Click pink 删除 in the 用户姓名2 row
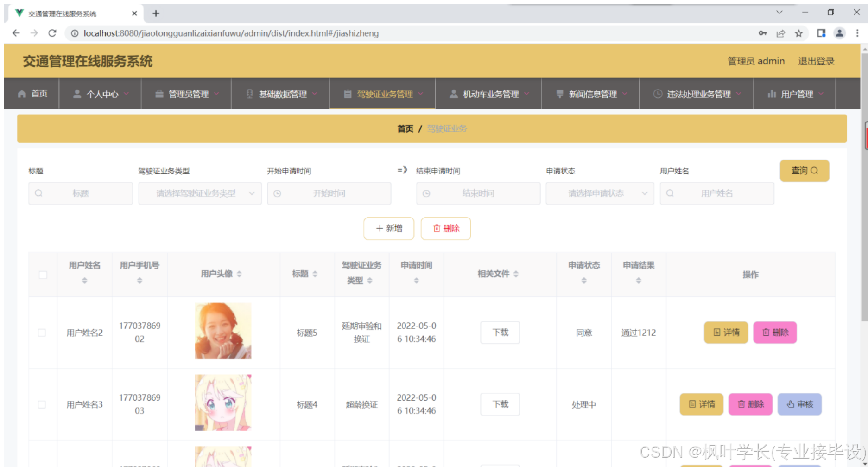The width and height of the screenshot is (868, 467). click(x=775, y=333)
